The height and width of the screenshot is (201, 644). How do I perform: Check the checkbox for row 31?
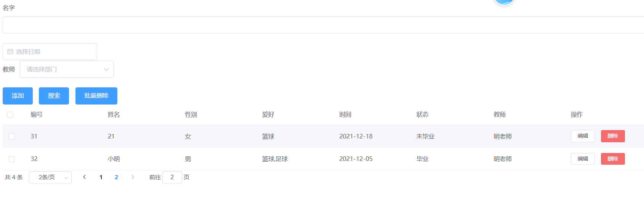click(x=12, y=137)
